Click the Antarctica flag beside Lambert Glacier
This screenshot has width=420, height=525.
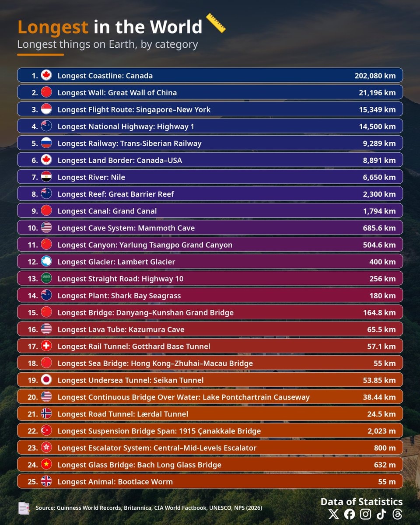46,262
